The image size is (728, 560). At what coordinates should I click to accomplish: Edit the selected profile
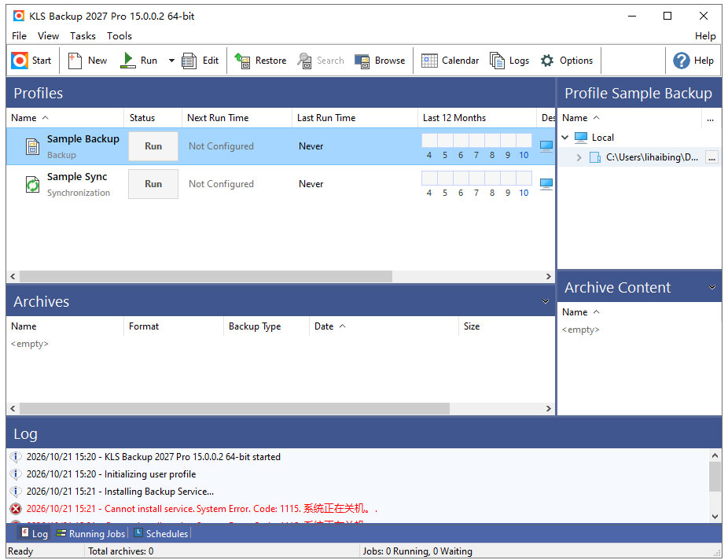pos(200,61)
